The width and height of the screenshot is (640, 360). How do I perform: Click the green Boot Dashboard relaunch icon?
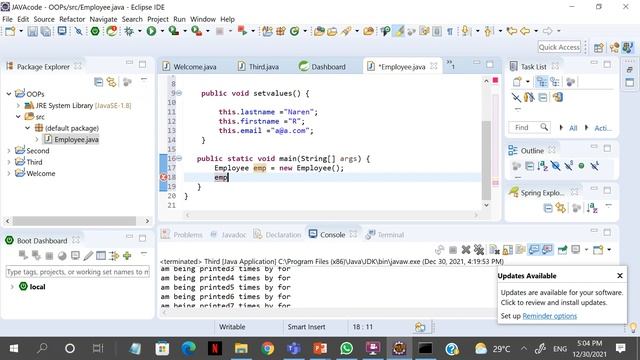pos(95,31)
